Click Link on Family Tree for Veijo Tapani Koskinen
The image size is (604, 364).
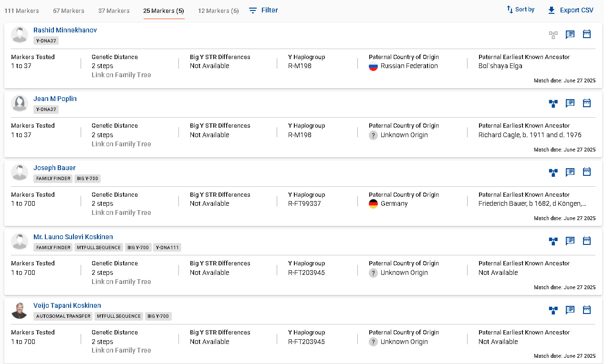121,350
